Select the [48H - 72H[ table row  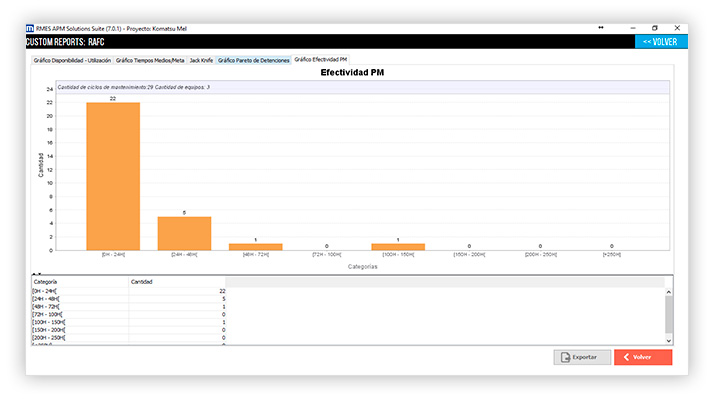pos(129,306)
